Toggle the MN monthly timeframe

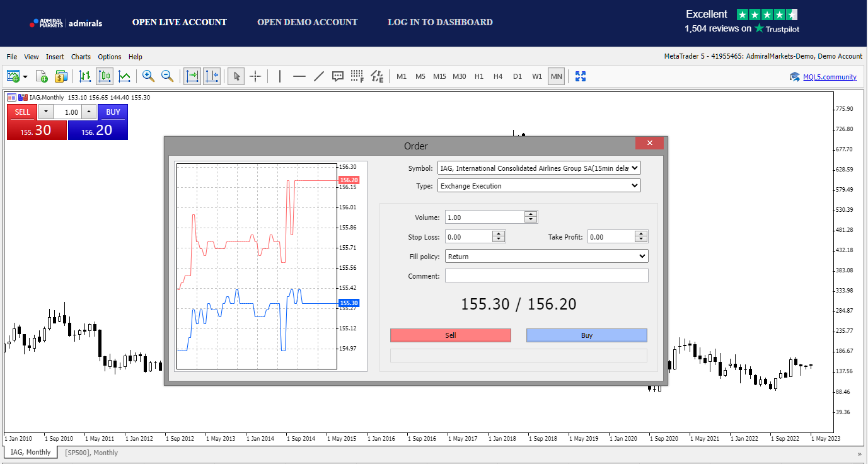[556, 76]
